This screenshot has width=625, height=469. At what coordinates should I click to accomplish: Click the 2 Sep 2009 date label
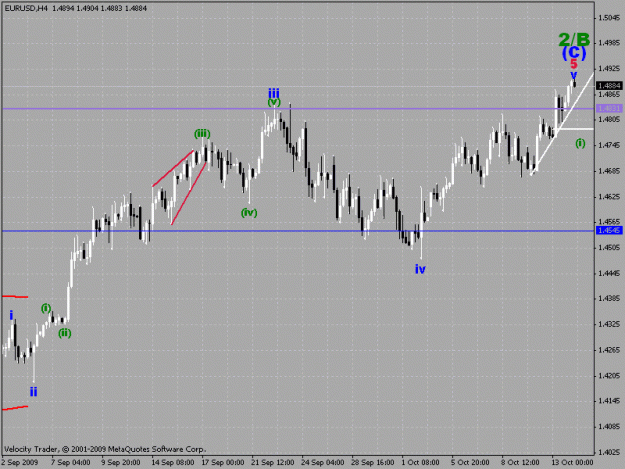tap(20, 462)
